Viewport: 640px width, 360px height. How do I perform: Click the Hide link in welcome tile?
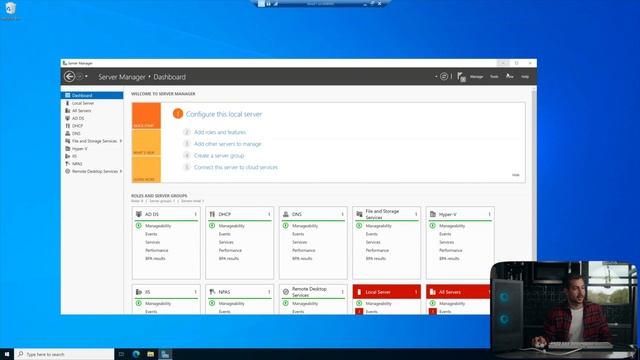pos(516,175)
